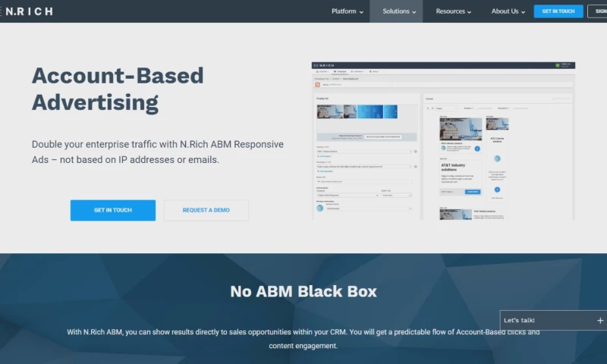This screenshot has height=364, width=607.
Task: Click the Account-Based Advertising headline
Action: pos(118,89)
